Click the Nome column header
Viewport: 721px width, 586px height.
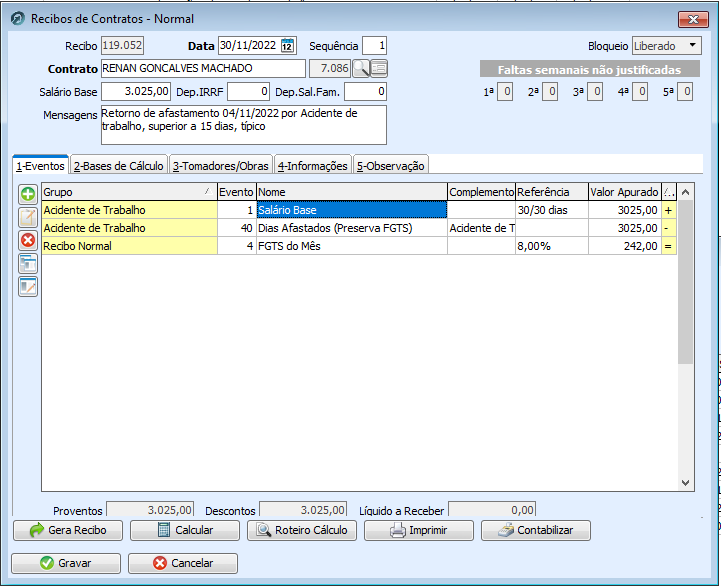(352, 192)
